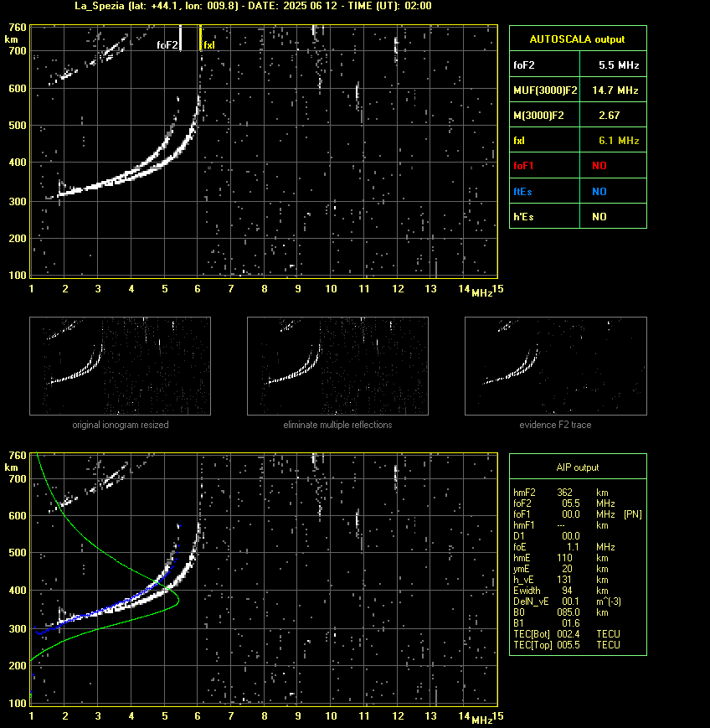
Task: Click the 'original ionogram resized' thumbnail
Action: [121, 366]
